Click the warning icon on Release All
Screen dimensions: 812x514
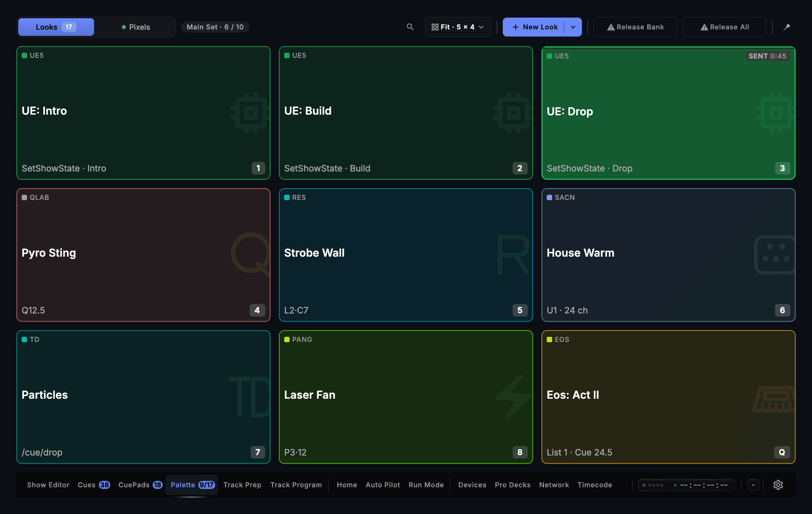click(704, 27)
